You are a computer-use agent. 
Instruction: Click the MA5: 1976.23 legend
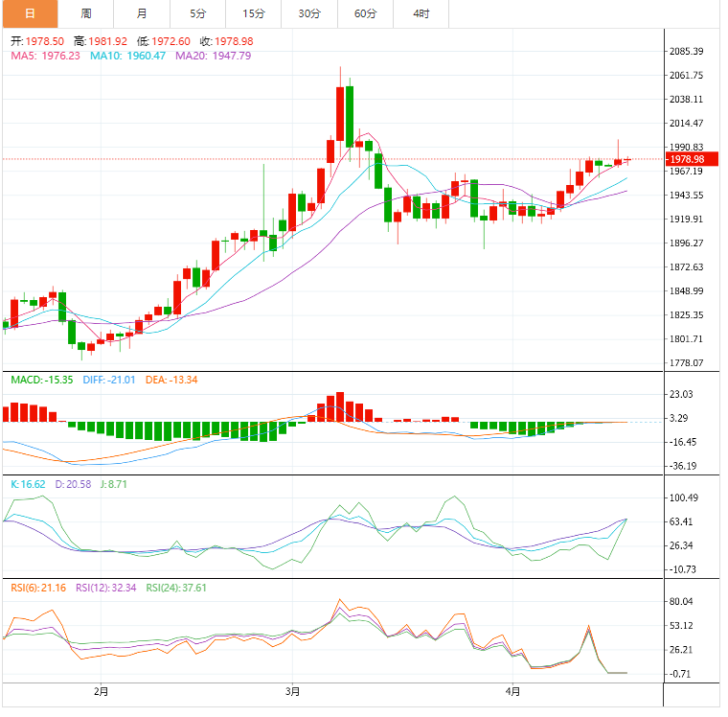pyautogui.click(x=46, y=56)
